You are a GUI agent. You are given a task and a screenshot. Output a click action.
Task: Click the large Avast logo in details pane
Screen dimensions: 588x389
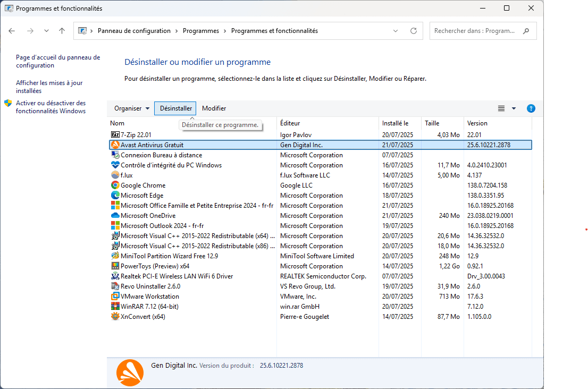(130, 373)
